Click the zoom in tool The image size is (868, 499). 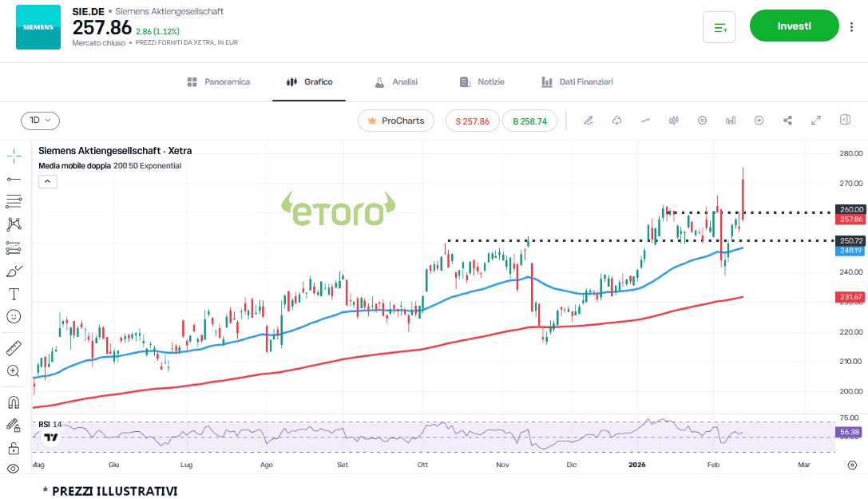click(14, 371)
